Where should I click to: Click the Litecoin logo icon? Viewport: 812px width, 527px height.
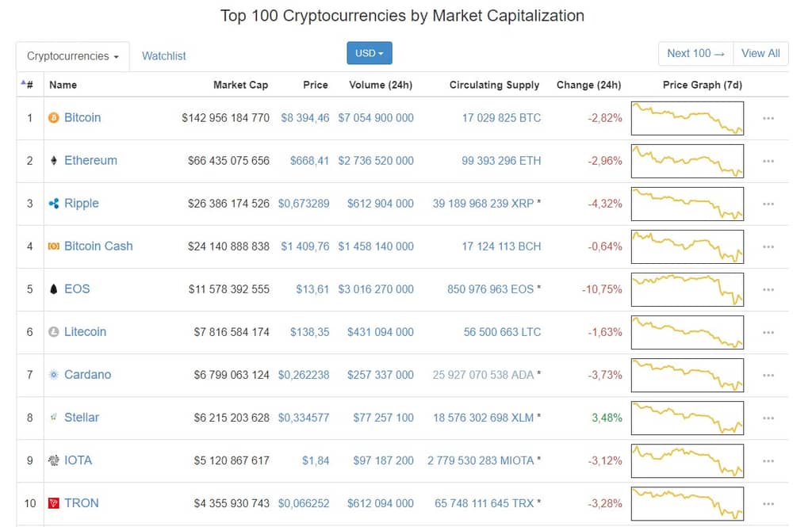[x=53, y=332]
